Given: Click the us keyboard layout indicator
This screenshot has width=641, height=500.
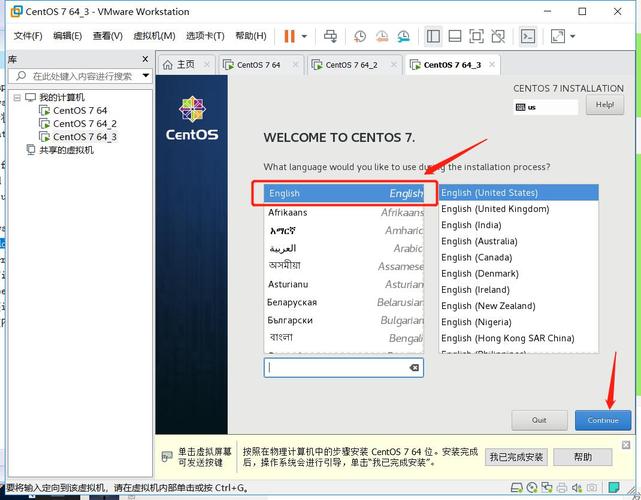Looking at the screenshot, I should (545, 108).
